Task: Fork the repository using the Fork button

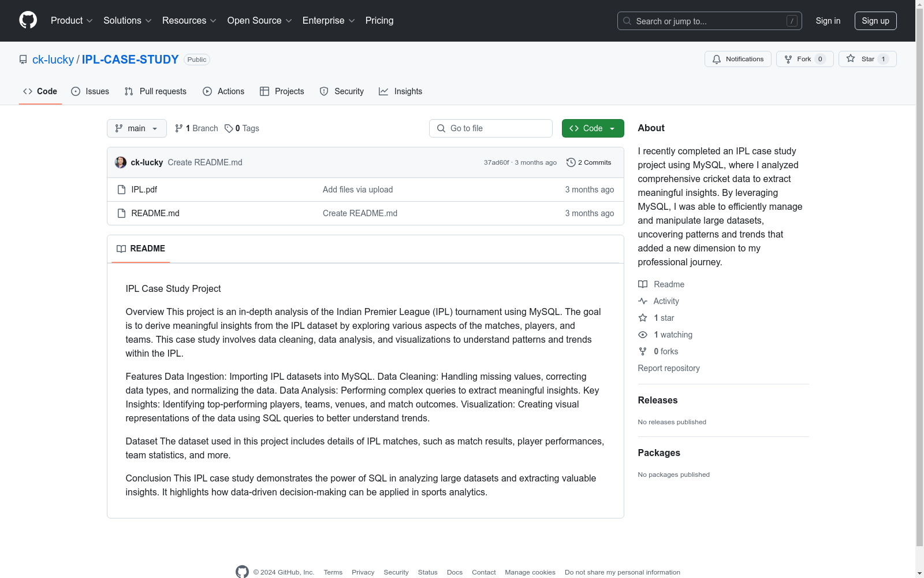Action: tap(805, 59)
